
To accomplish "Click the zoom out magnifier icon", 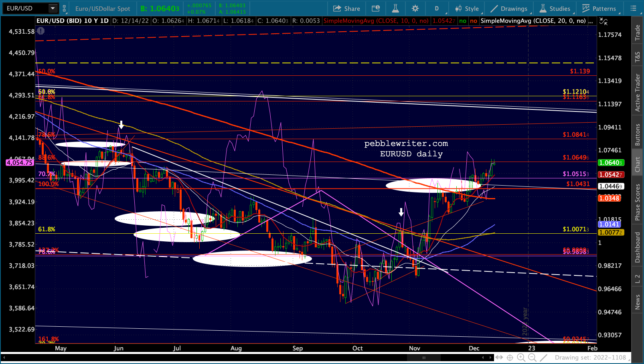I will 532,357.
